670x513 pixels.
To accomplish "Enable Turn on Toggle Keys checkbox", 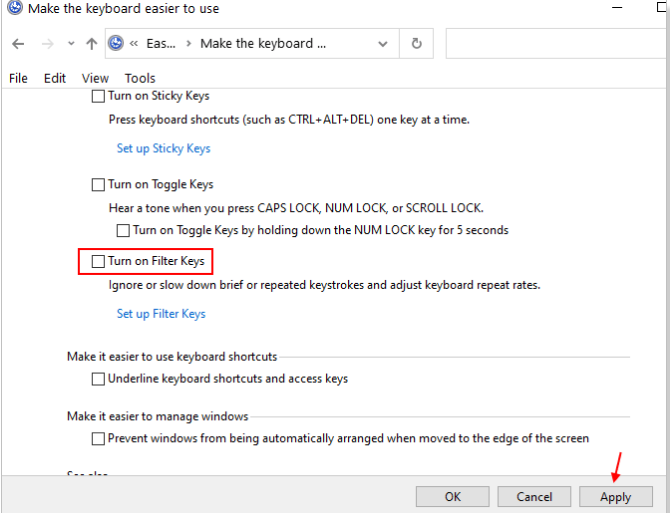I will pos(98,185).
